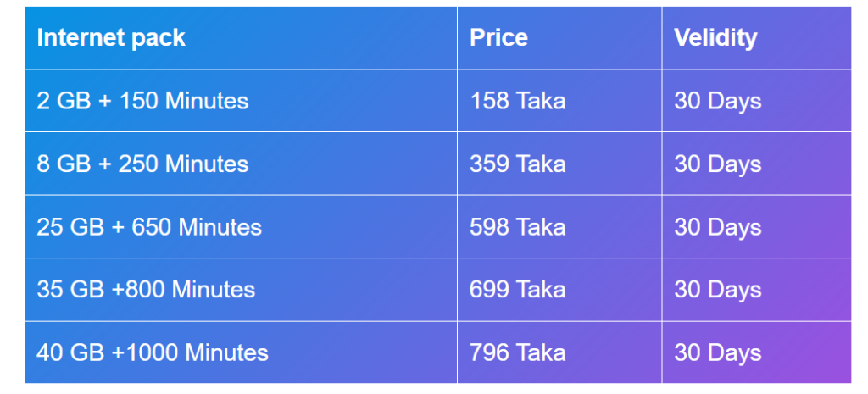Click 30 Days validity for 359 Taka pack
868x394 pixels.
[x=717, y=165]
